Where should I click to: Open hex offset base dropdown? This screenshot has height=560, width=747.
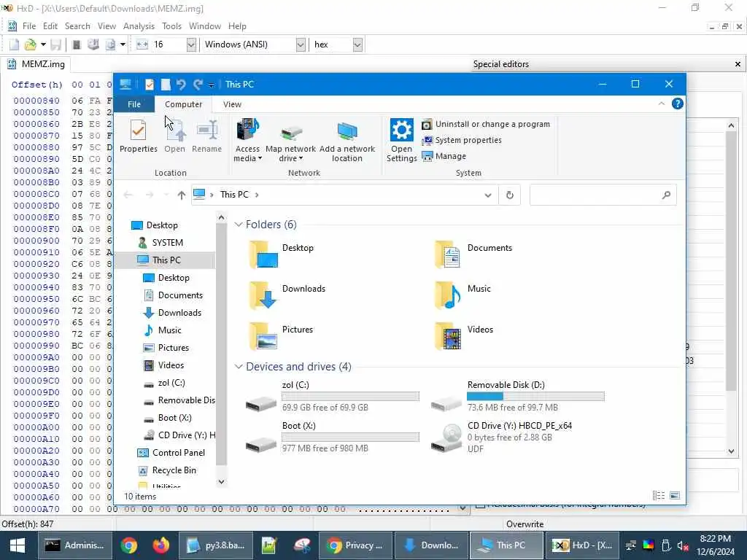[357, 44]
